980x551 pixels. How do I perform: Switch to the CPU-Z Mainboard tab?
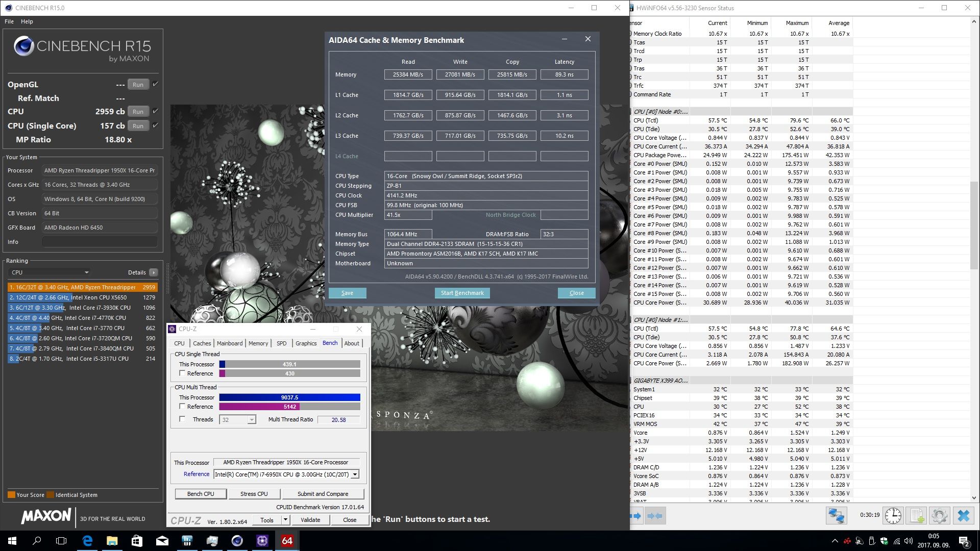pos(230,343)
